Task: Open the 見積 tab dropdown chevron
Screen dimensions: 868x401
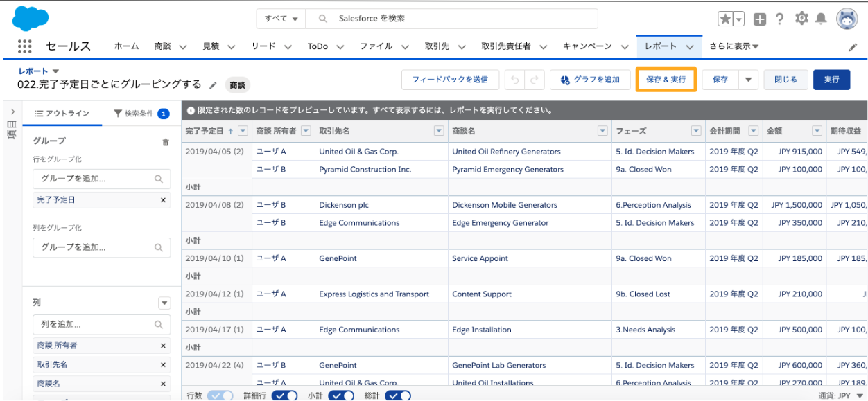Action: [231, 47]
